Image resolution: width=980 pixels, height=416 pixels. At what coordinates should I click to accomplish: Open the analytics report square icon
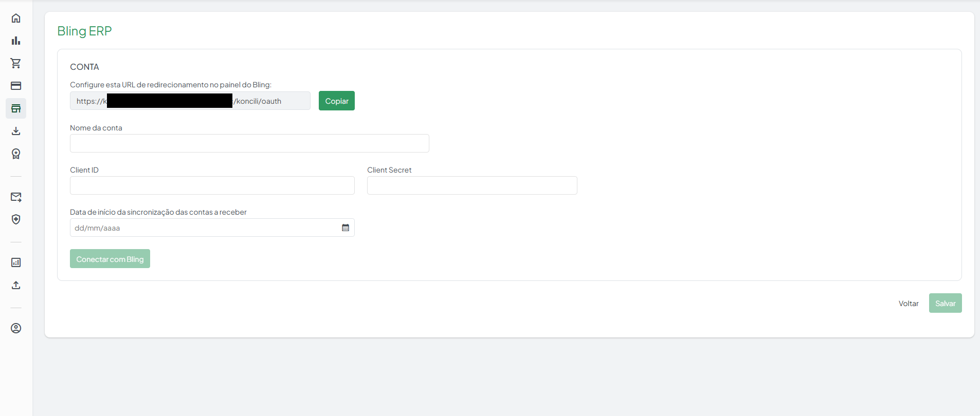pyautogui.click(x=16, y=262)
